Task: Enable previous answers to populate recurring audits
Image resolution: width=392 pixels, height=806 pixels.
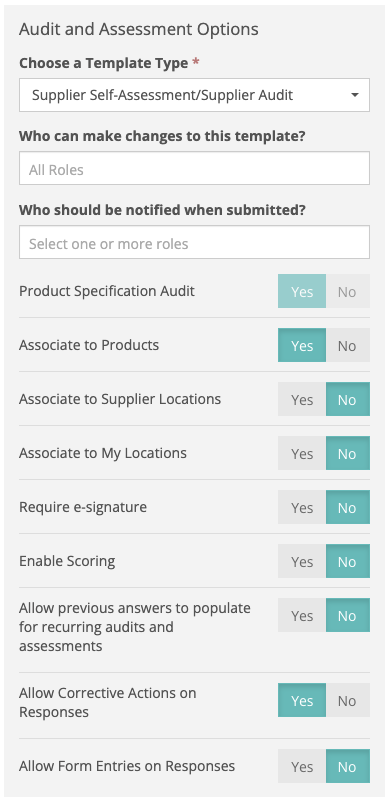Action: click(302, 615)
